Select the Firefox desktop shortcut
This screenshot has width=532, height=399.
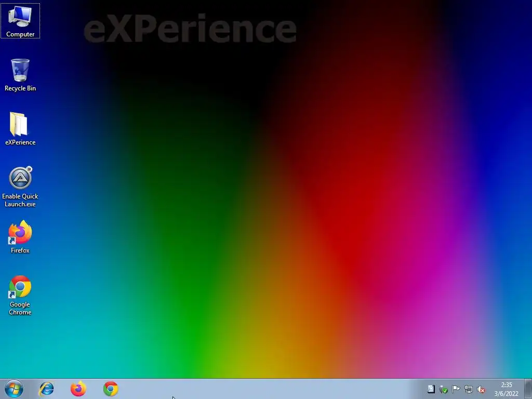click(x=20, y=237)
